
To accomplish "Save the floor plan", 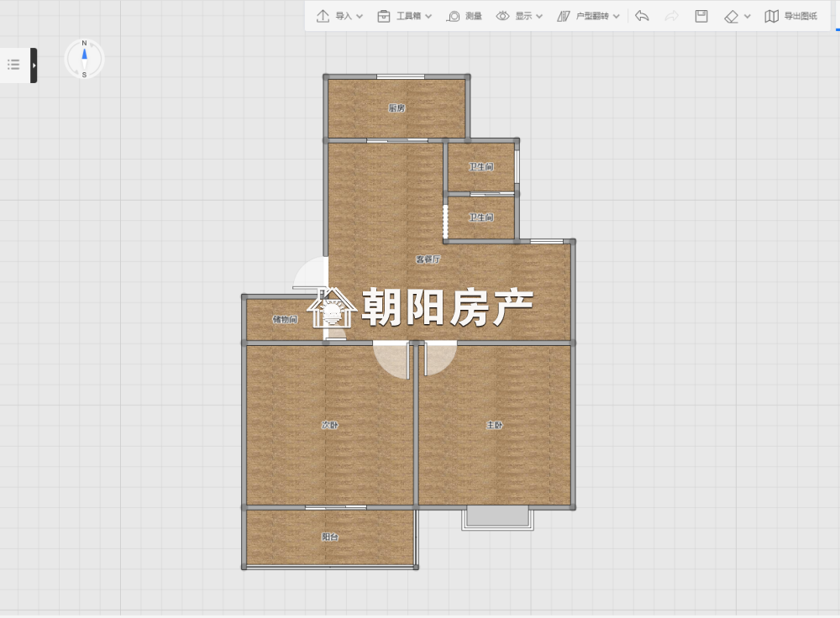I will pos(701,16).
